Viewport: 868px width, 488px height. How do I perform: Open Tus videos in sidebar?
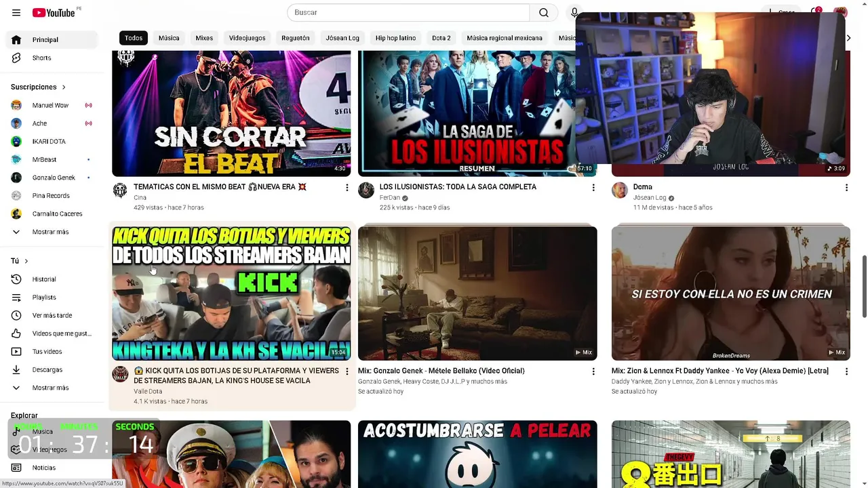(x=51, y=352)
